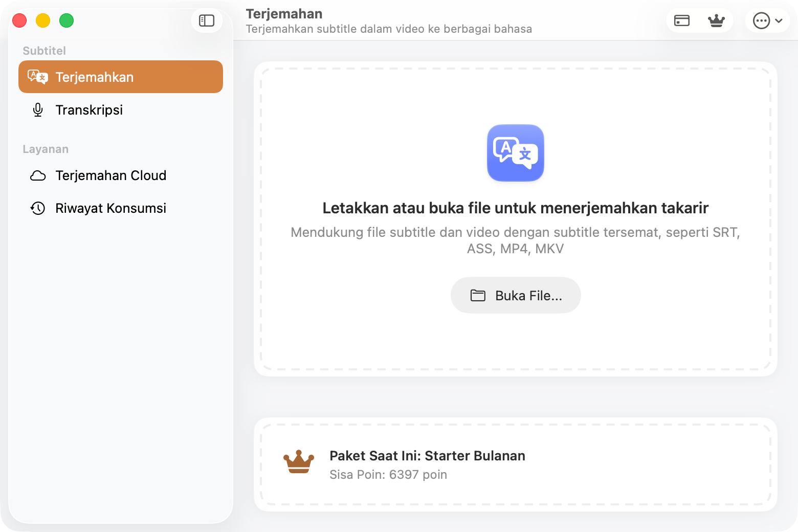
Task: Click the 'Mendukung file subtitle' description text
Action: point(515,240)
